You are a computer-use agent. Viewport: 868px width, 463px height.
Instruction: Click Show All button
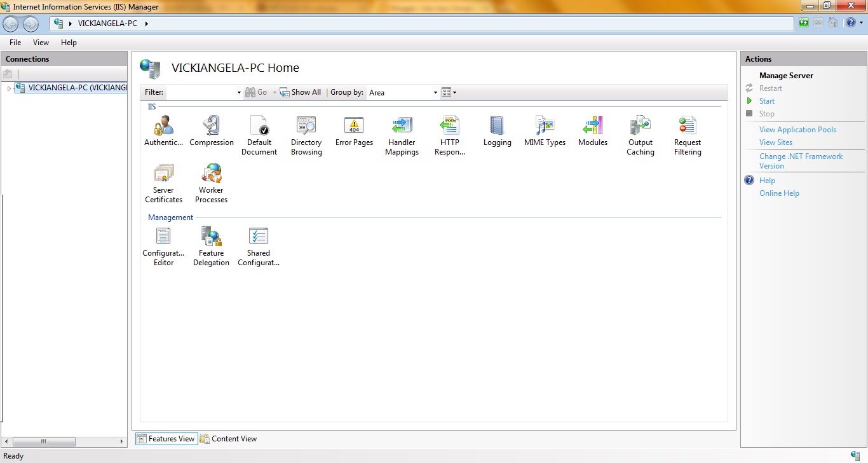[x=301, y=92]
